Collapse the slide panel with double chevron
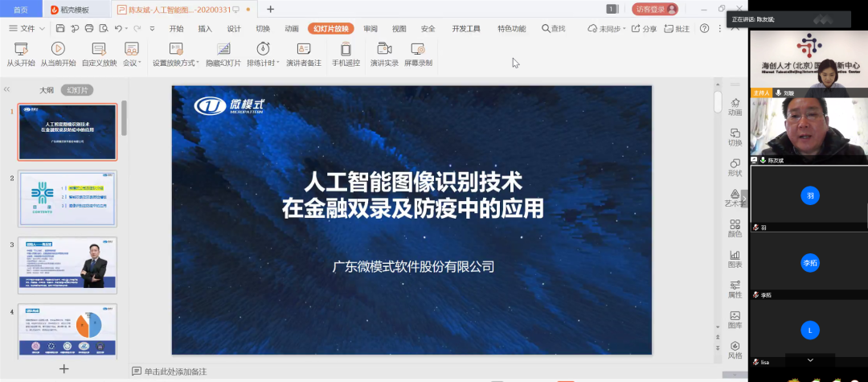This screenshot has height=382, width=868. pyautogui.click(x=6, y=89)
